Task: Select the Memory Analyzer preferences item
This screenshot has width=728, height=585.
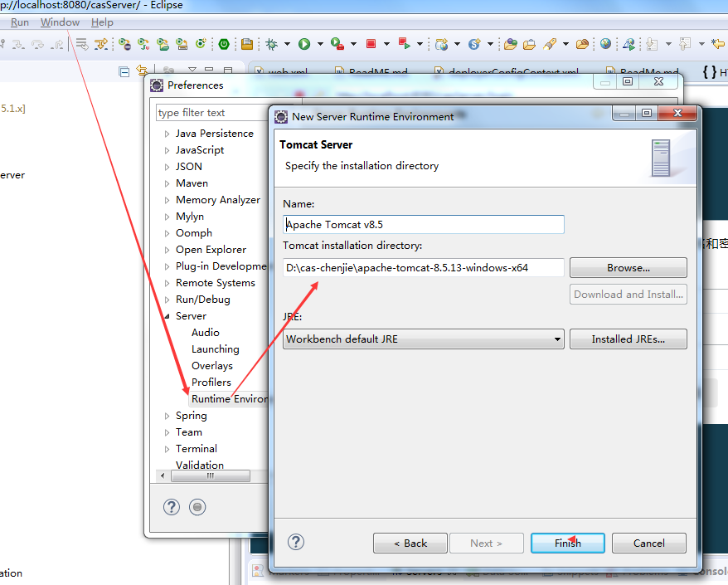Action: coord(218,200)
